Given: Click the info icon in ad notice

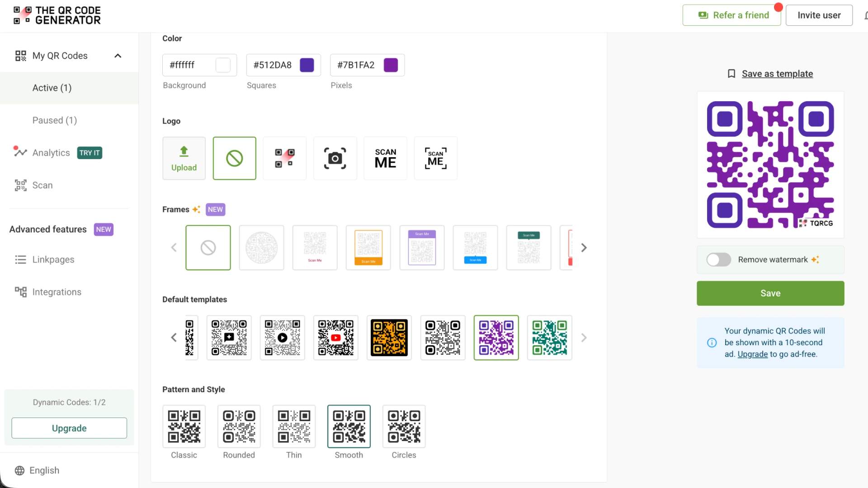Looking at the screenshot, I should [712, 343].
